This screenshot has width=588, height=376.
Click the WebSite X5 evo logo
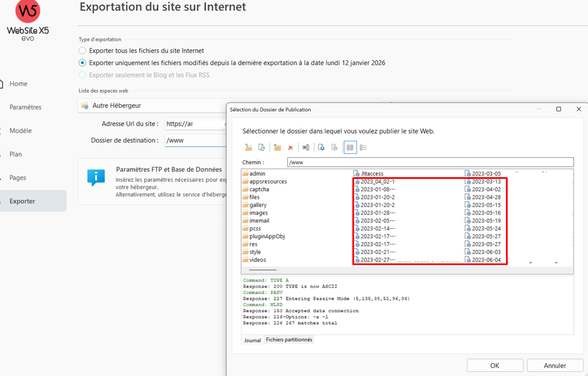point(28,21)
